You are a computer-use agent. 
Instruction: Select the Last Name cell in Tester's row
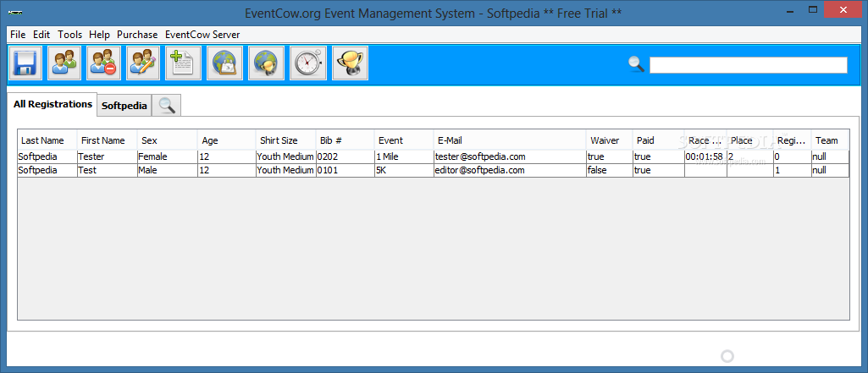[x=47, y=157]
